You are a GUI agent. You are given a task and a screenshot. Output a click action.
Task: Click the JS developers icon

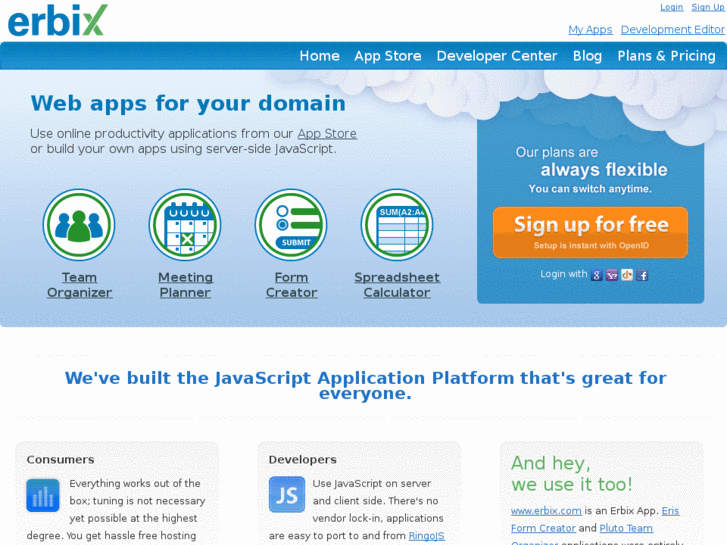pyautogui.click(x=287, y=494)
